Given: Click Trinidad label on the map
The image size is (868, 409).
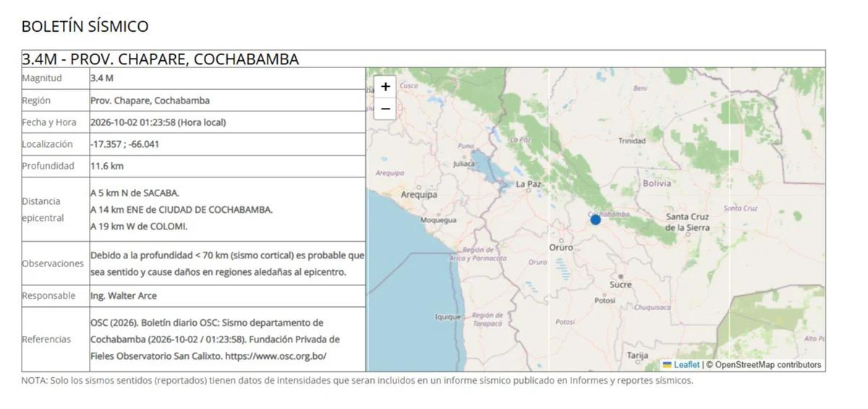Looking at the screenshot, I should pyautogui.click(x=632, y=141).
